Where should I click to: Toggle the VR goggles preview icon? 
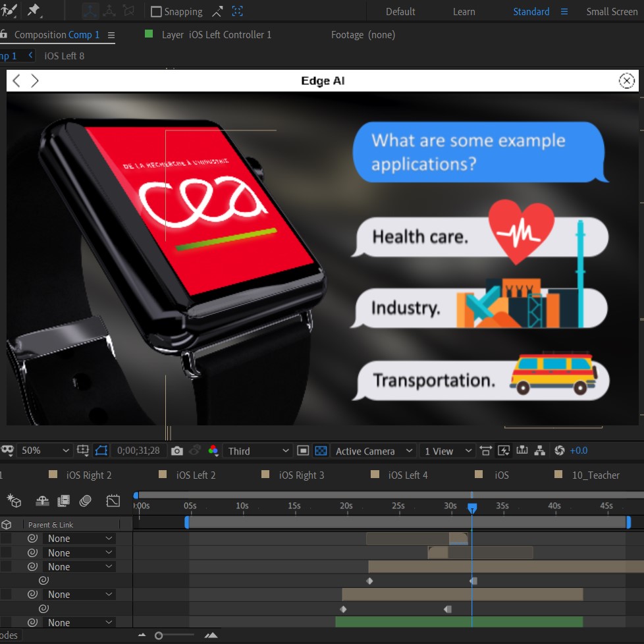pos(7,450)
